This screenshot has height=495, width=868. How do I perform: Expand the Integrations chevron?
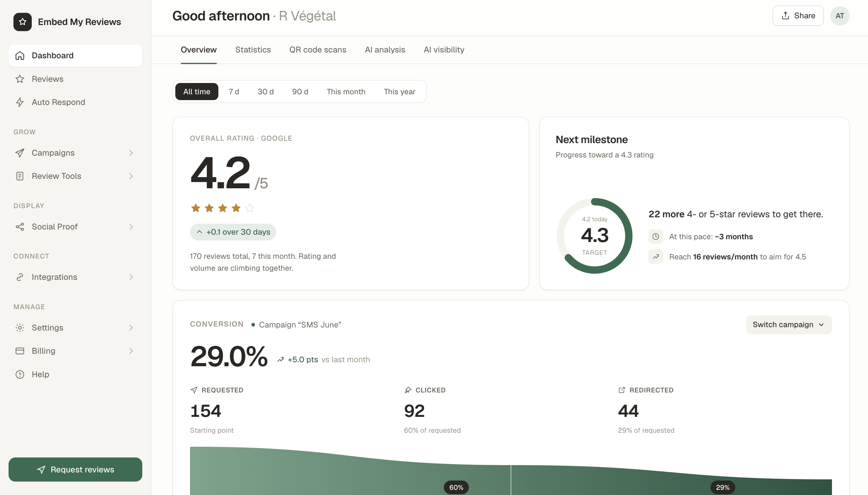pos(131,277)
